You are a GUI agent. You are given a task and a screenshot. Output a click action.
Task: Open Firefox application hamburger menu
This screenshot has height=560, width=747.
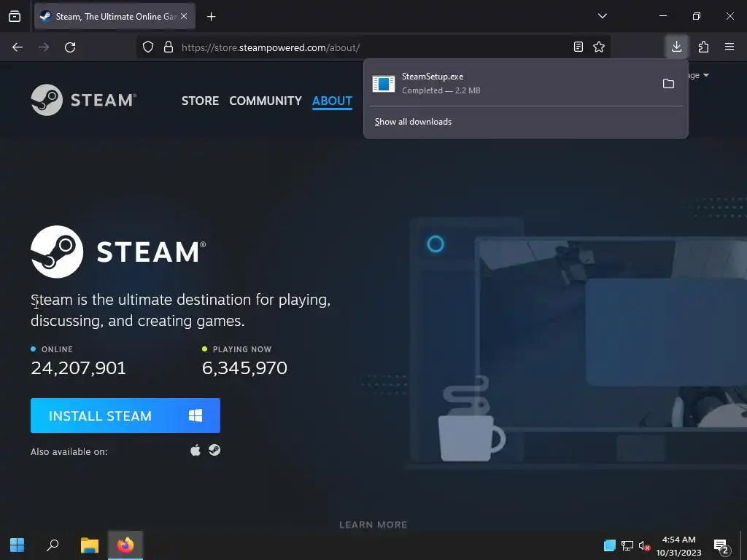pos(729,47)
